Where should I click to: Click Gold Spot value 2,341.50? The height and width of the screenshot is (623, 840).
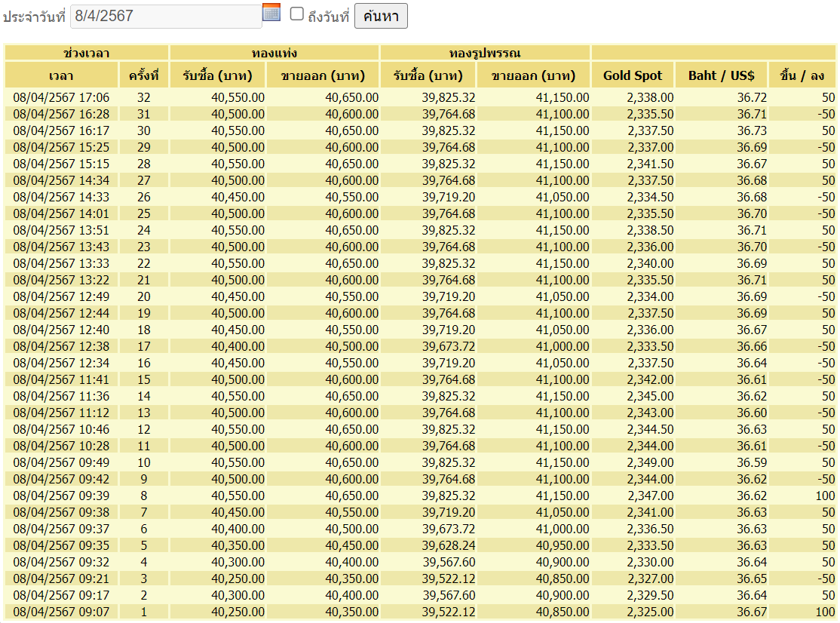[x=650, y=164]
